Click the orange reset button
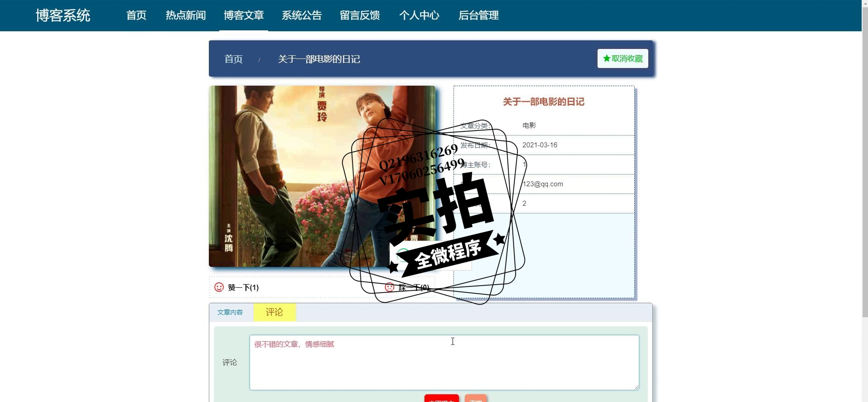868x402 pixels. (x=476, y=398)
